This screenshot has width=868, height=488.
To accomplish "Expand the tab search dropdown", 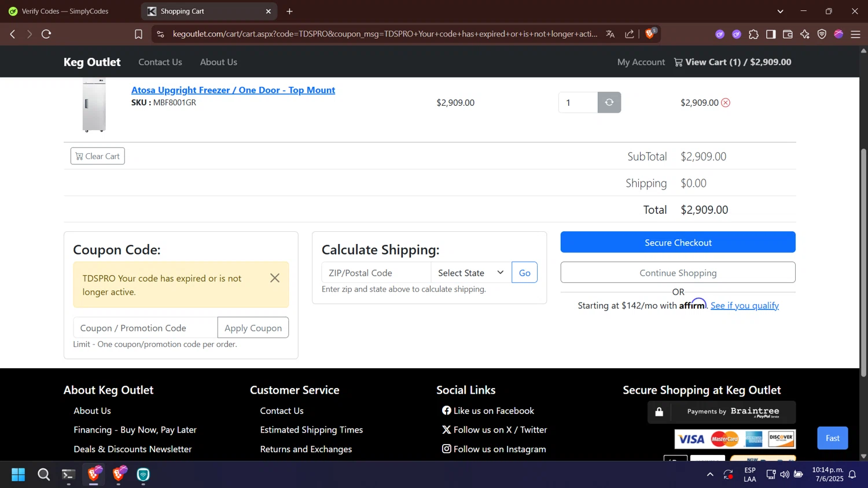I will pyautogui.click(x=780, y=11).
